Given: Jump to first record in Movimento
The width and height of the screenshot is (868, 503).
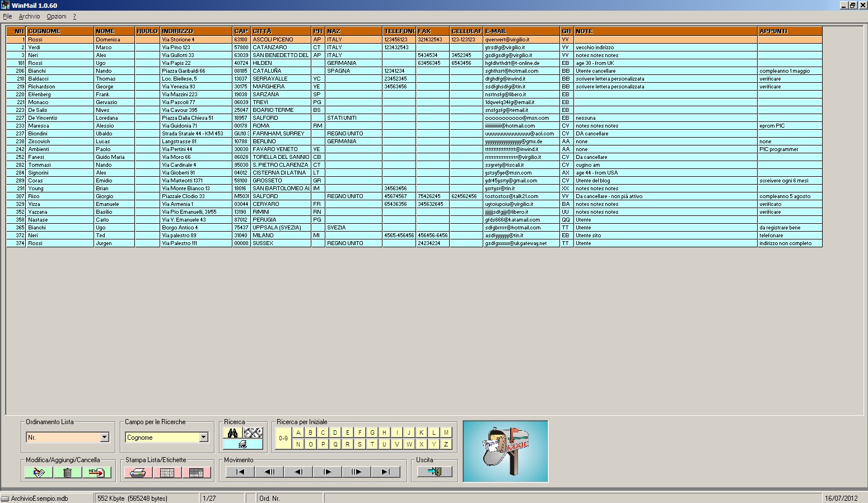Looking at the screenshot, I should [240, 472].
